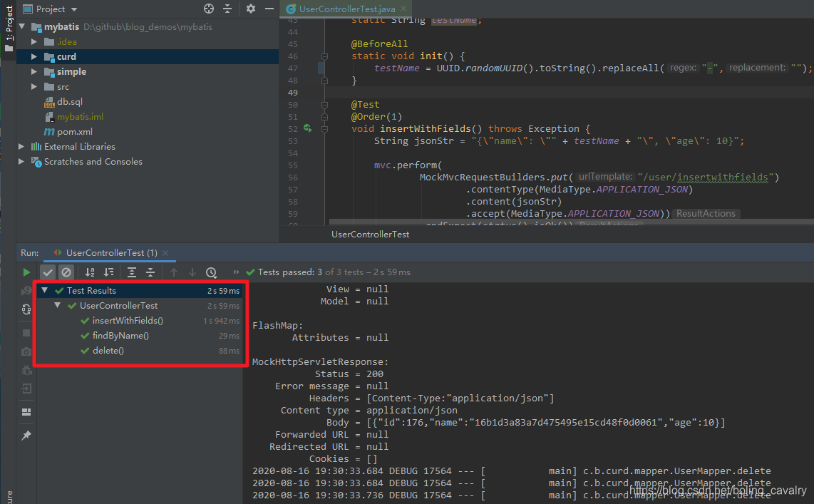Image resolution: width=814 pixels, height=504 pixels.
Task: Toggle Show Passed tests checkmark button
Action: [48, 272]
